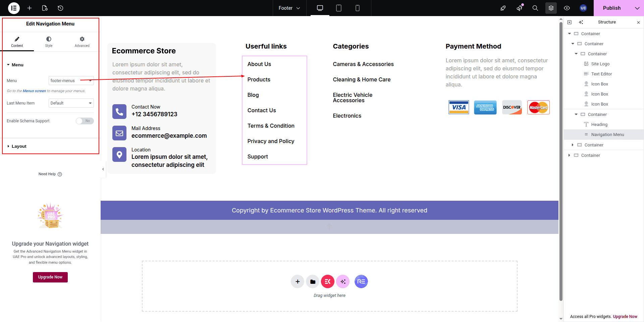Expand the Layout section
Image resolution: width=644 pixels, height=322 pixels.
pos(19,146)
